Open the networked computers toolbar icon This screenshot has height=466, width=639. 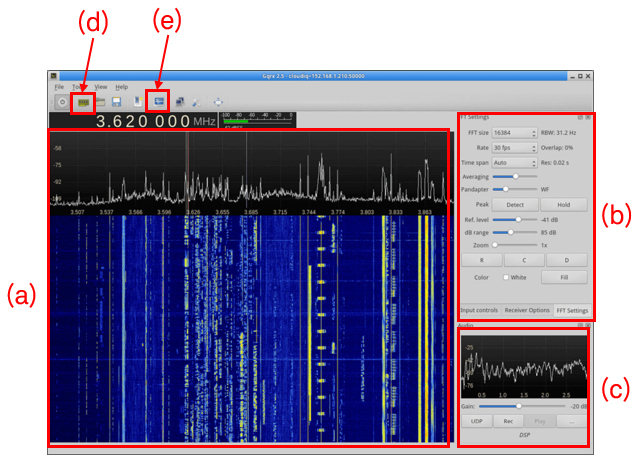tap(179, 102)
